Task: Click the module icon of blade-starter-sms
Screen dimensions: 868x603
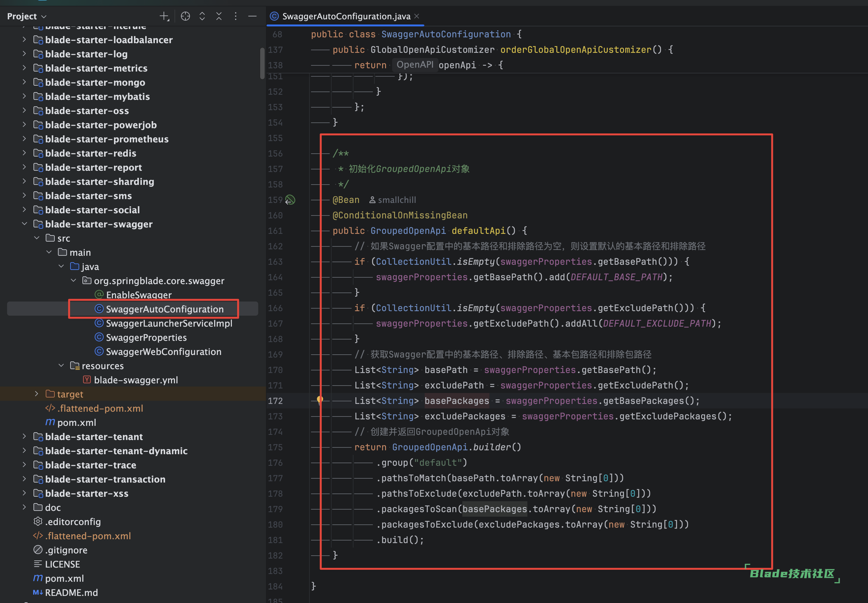Action: 38,196
